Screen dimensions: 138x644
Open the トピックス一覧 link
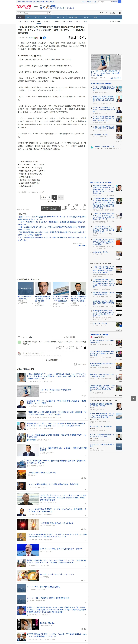115,21
